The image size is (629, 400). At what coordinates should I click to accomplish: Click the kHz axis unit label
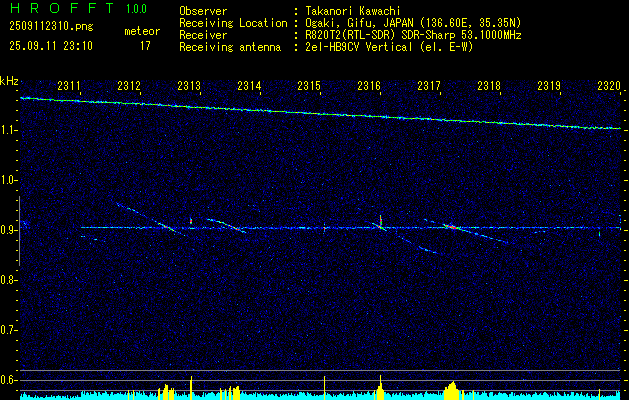click(x=9, y=81)
